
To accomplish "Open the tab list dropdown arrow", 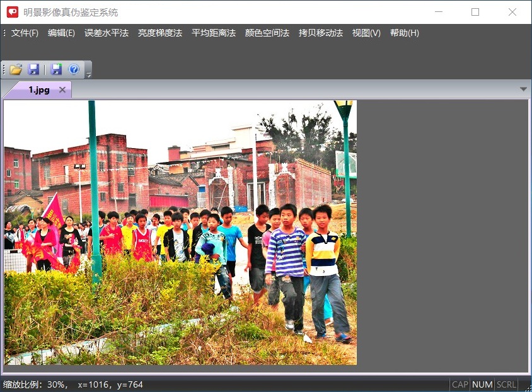I will click(523, 89).
